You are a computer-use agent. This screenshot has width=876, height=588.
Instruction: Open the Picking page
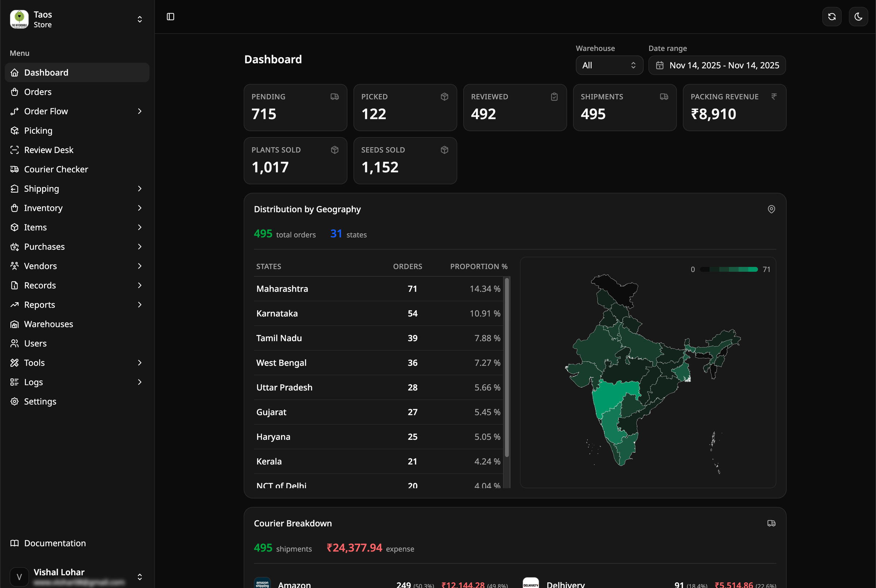click(x=77, y=131)
